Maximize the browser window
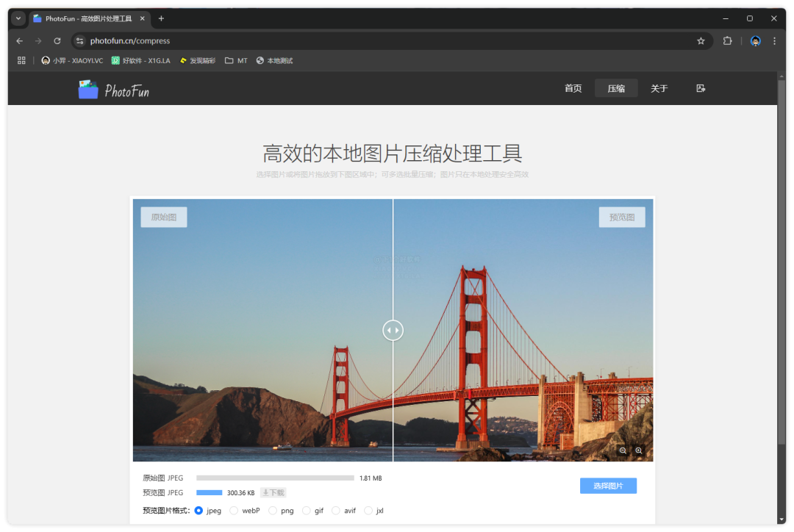 pyautogui.click(x=750, y=18)
